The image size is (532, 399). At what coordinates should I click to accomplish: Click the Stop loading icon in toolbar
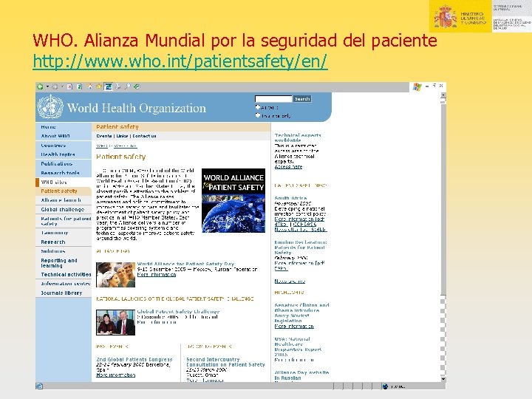[x=69, y=87]
